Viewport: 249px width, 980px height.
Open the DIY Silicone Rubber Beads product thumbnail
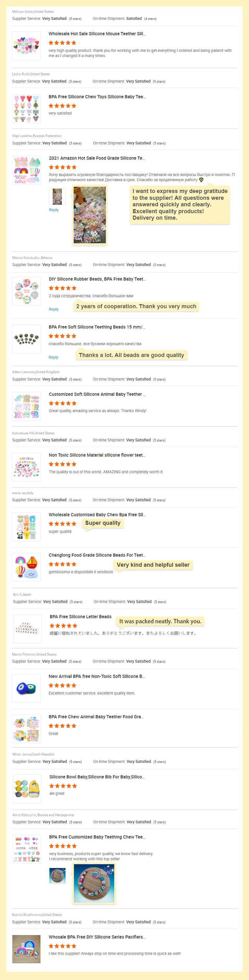point(26,291)
